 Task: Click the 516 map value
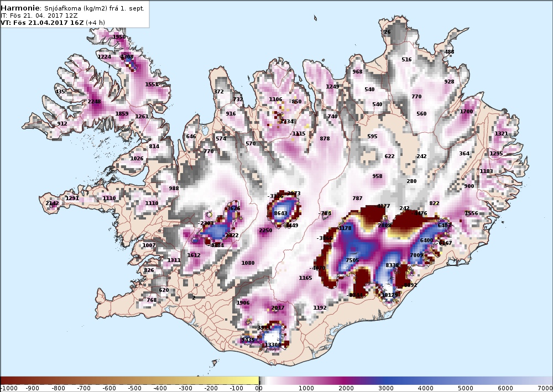pos(406,60)
